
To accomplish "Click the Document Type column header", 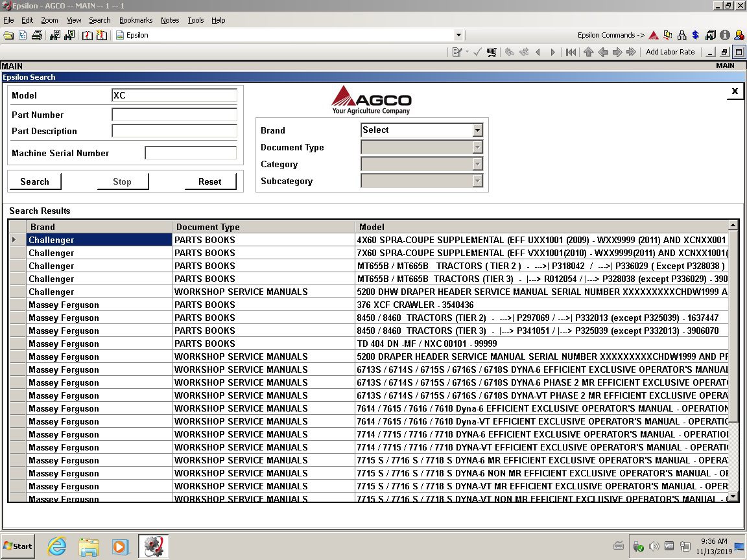I will 263,227.
